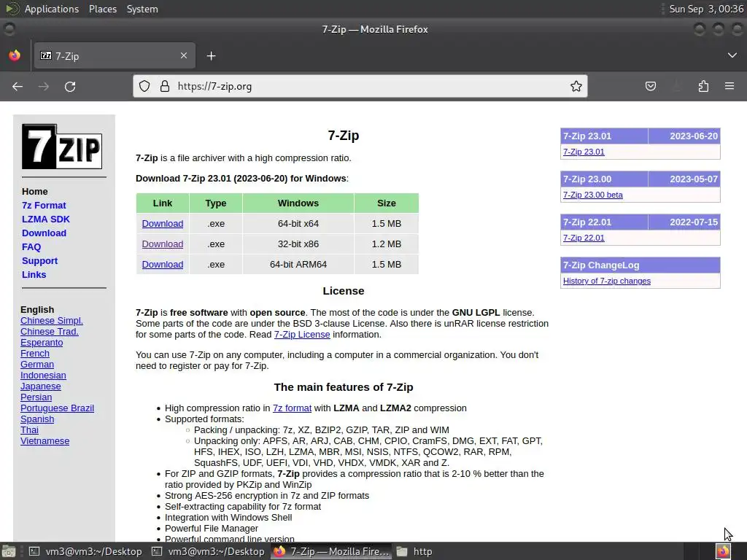Click the Firefox icon in bottom-right panel

723,551
